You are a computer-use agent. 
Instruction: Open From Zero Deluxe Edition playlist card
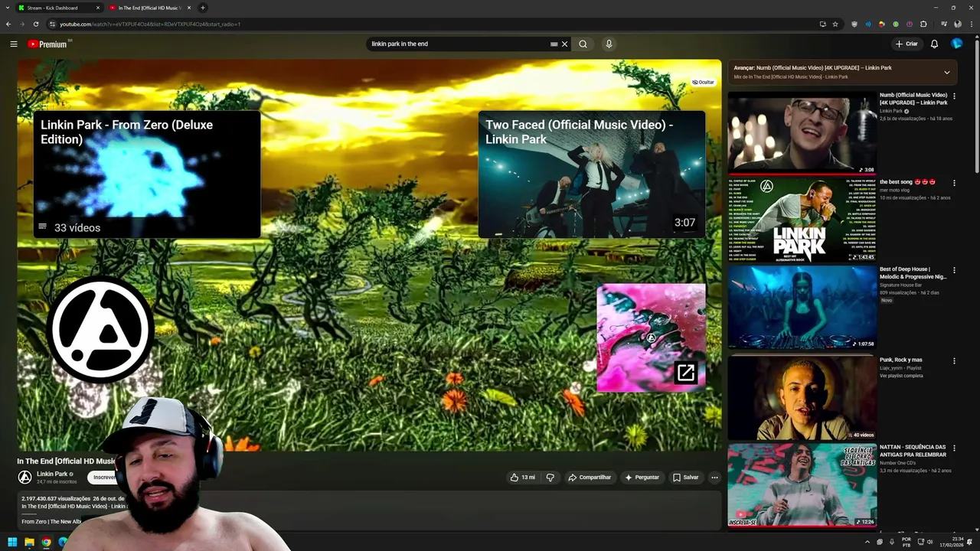(x=147, y=174)
